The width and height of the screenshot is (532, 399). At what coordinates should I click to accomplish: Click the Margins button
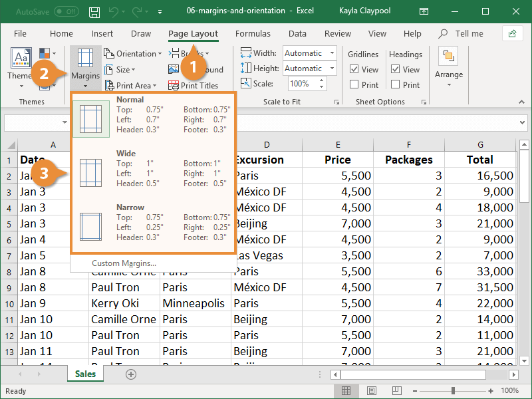tap(86, 68)
